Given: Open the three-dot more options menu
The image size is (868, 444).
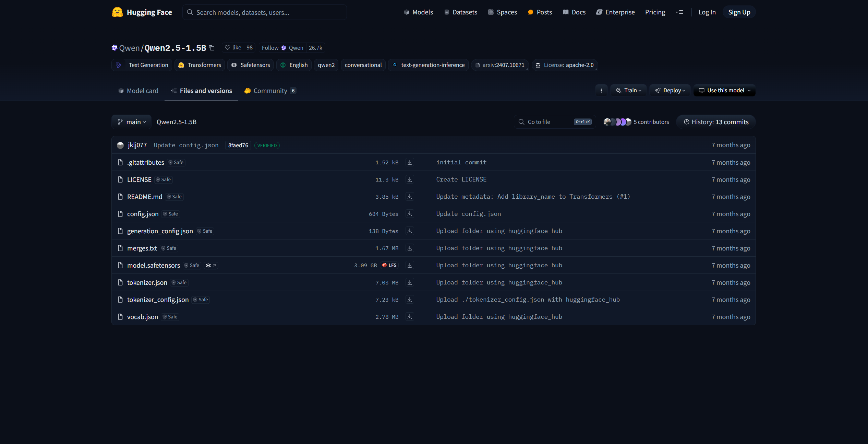Looking at the screenshot, I should tap(601, 91).
